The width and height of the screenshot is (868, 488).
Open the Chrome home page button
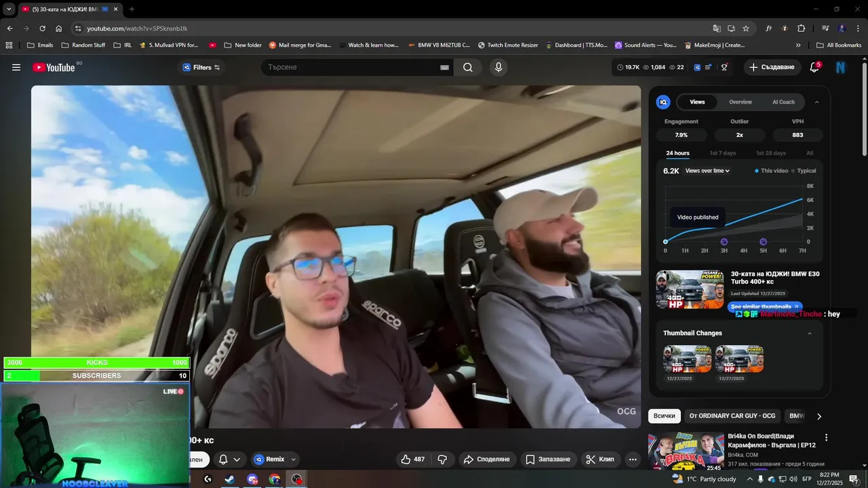point(58,28)
